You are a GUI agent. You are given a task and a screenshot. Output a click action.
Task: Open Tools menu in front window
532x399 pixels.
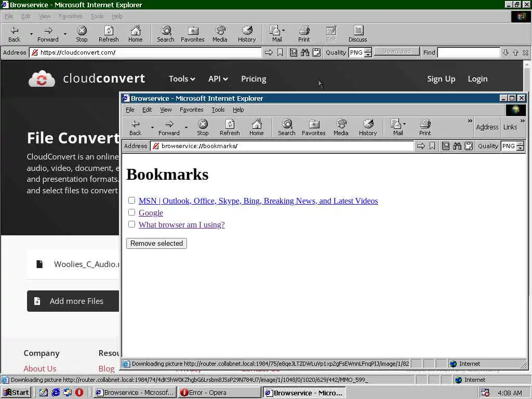[x=218, y=110]
